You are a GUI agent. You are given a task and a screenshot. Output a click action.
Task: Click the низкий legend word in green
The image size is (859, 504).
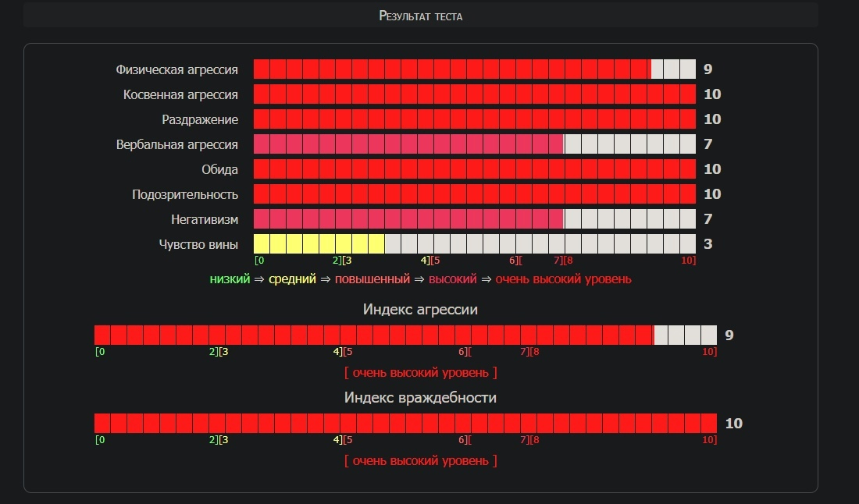tap(230, 279)
